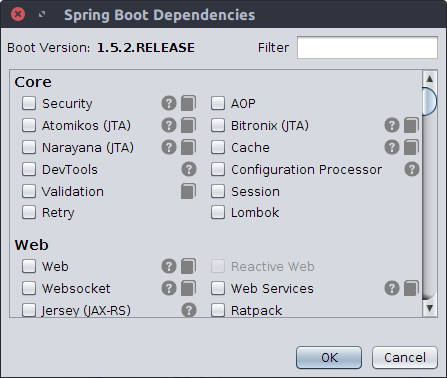Click the vertical scrollbar thumb
The width and height of the screenshot is (447, 378).
click(429, 101)
